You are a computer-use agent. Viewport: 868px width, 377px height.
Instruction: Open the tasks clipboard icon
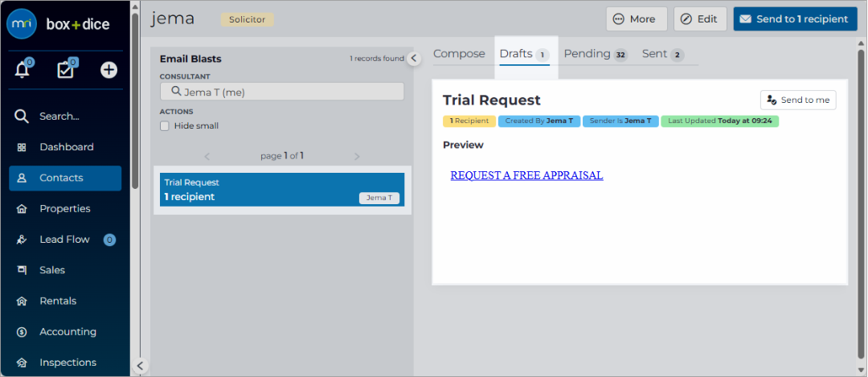66,70
